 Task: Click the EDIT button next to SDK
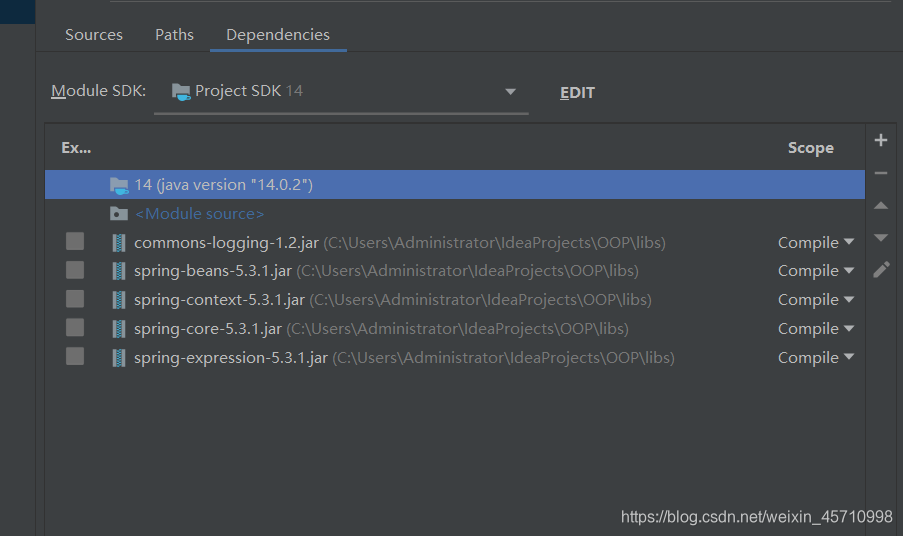point(577,93)
